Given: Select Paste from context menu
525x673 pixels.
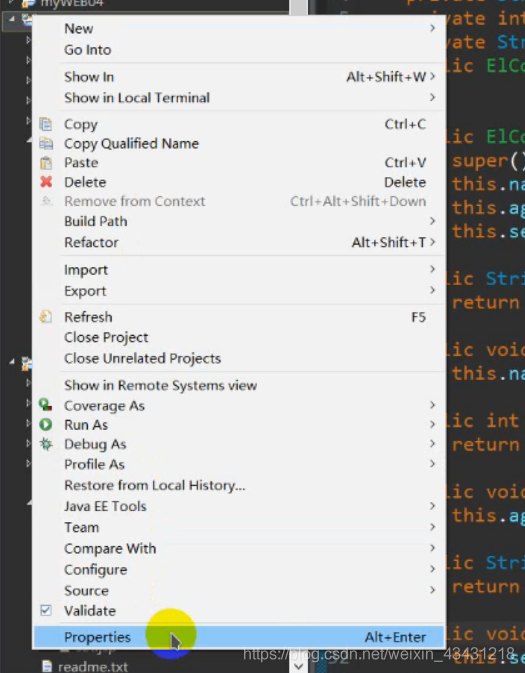Looking at the screenshot, I should click(239, 163).
